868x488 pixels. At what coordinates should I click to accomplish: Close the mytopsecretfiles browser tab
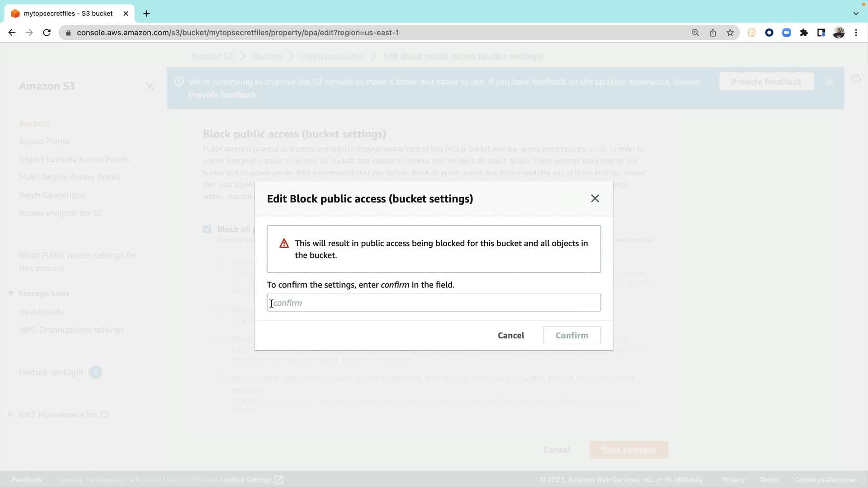pyautogui.click(x=126, y=14)
